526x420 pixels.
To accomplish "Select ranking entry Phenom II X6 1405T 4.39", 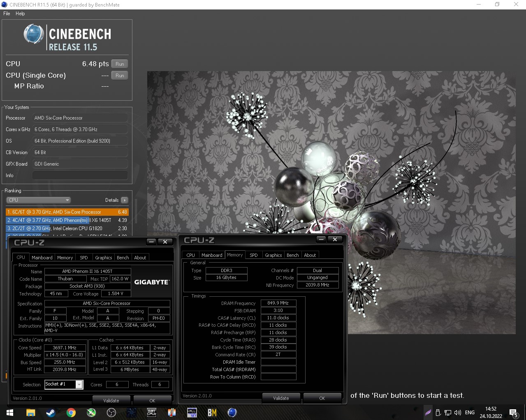I will tap(67, 220).
